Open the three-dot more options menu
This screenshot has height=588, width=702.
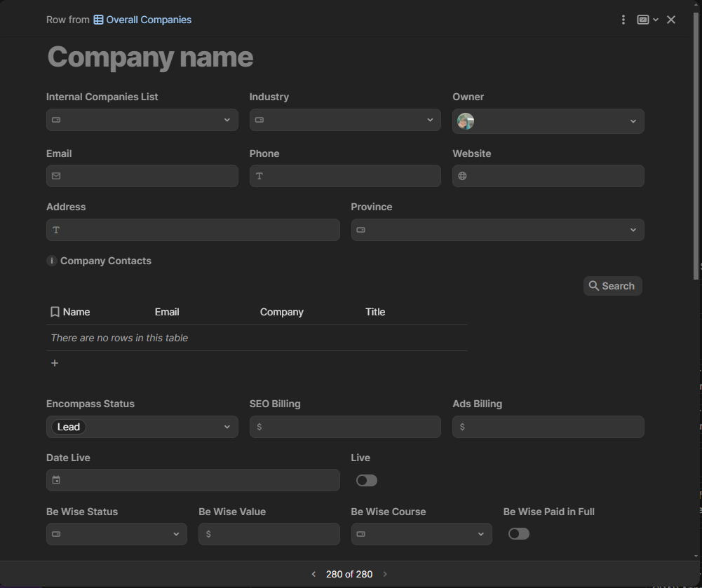[623, 20]
